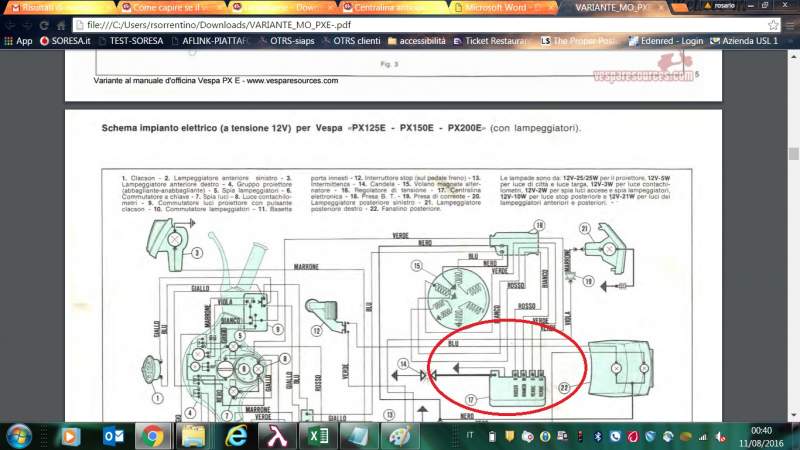The image size is (800, 450).
Task: Switch to the Gmail Risultati tab
Action: (59, 8)
